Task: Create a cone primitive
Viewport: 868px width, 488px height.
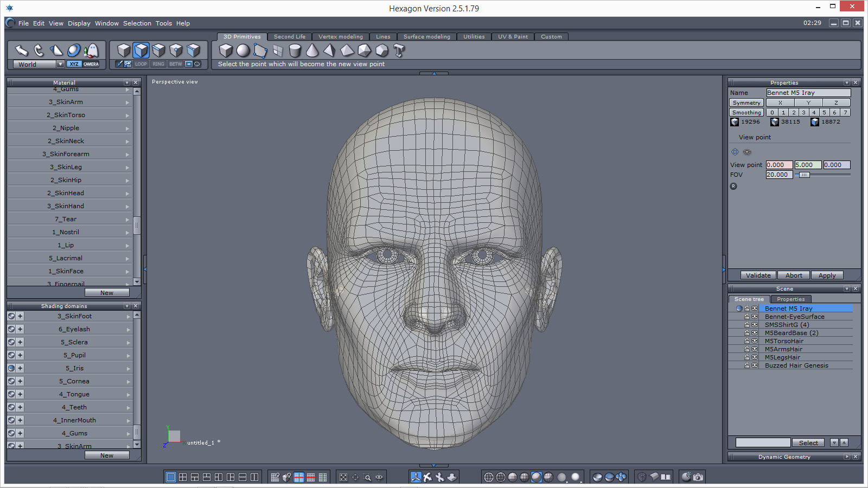Action: click(312, 50)
